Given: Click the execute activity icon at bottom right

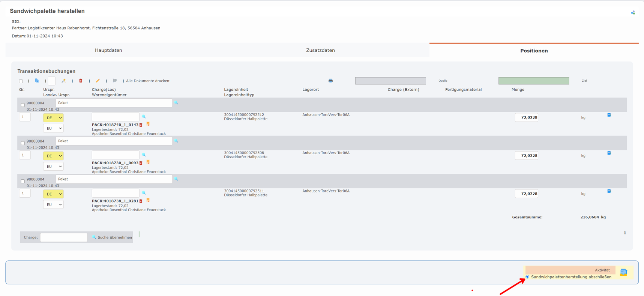Looking at the screenshot, I should pyautogui.click(x=623, y=272).
